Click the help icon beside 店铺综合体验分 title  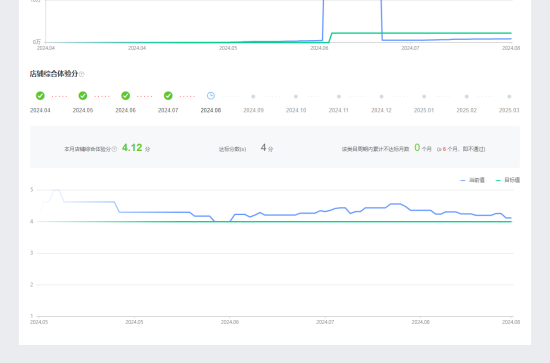pos(82,74)
